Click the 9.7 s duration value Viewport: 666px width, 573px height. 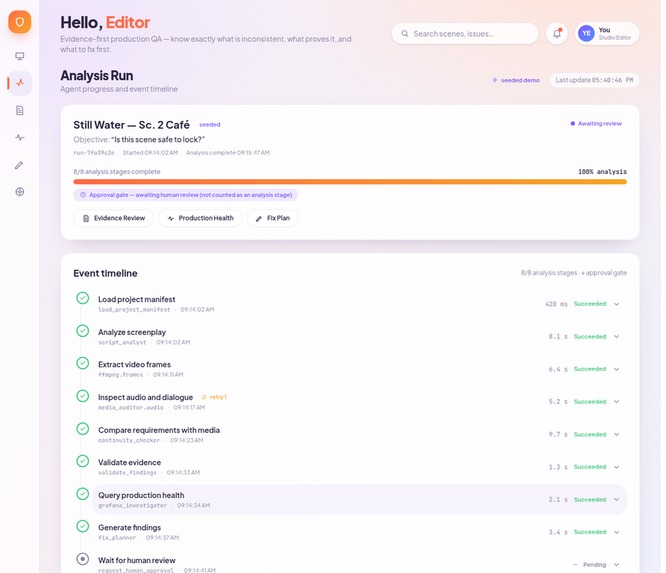(x=558, y=435)
